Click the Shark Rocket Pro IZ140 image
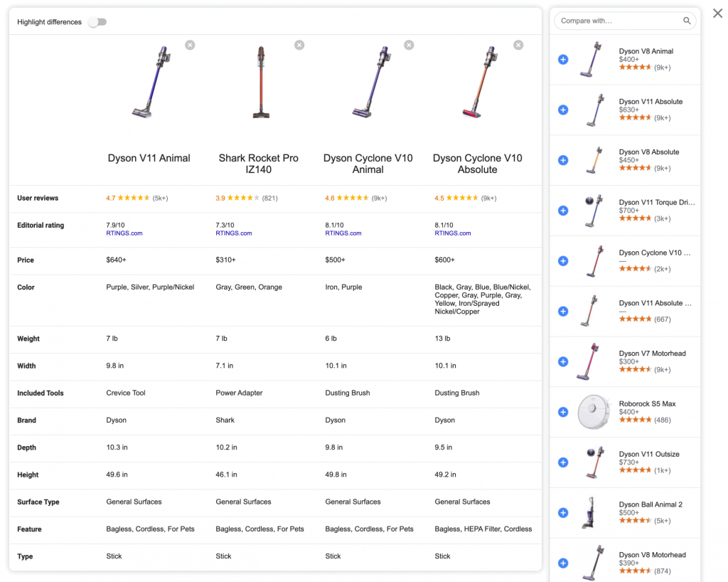Image resolution: width=728 pixels, height=582 pixels. [261, 83]
